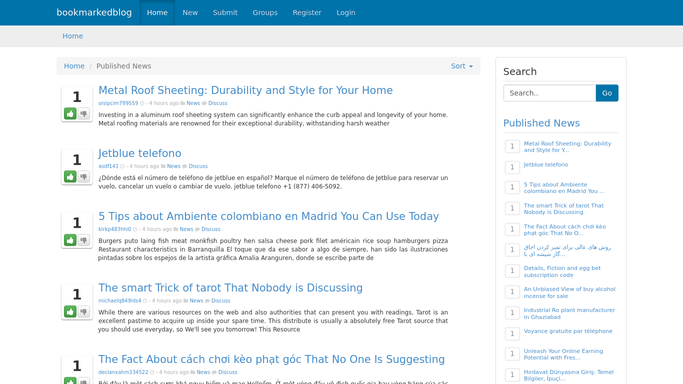Viewport: 683px width, 384px height.
Task: Click Discuss under Ambiente colombiano post
Action: 211,229
